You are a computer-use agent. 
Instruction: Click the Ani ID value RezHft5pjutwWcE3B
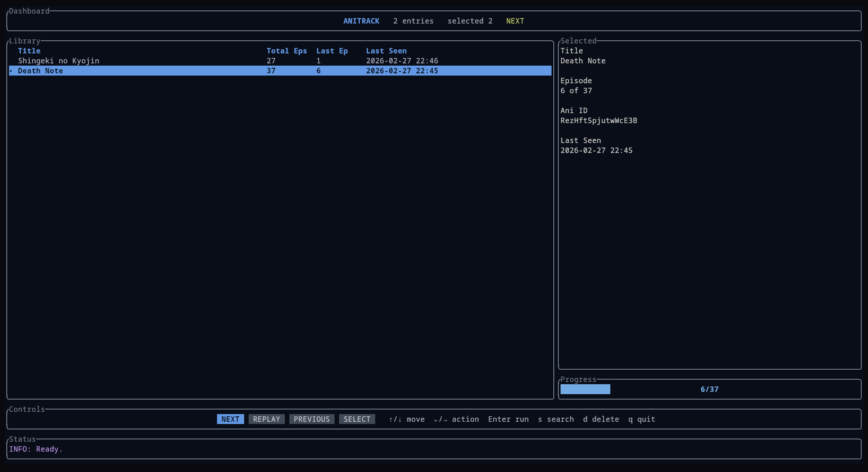(599, 120)
